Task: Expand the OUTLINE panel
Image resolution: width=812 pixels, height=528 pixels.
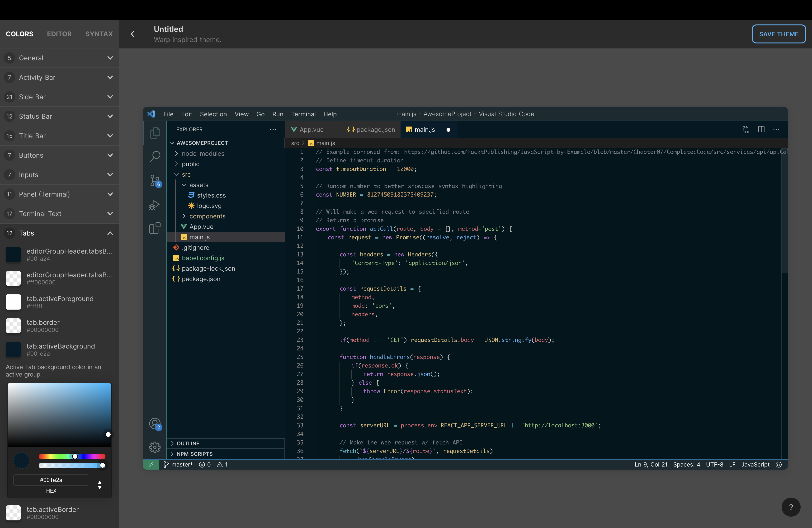Action: 188,443
